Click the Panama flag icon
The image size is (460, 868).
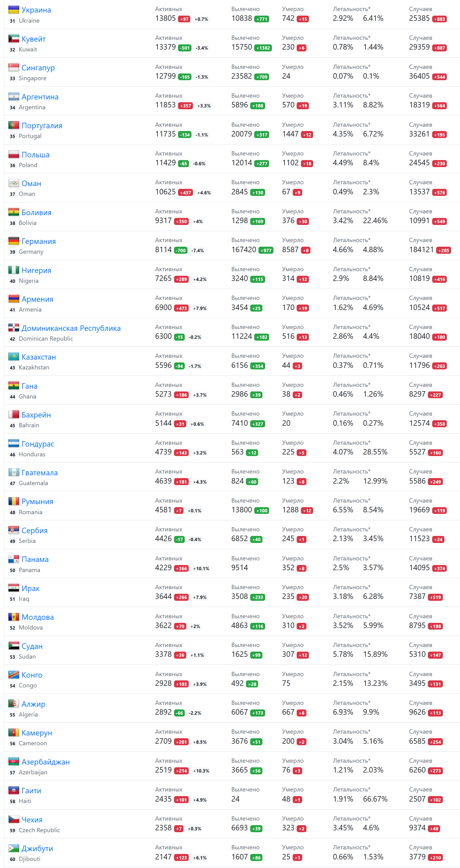[13, 559]
